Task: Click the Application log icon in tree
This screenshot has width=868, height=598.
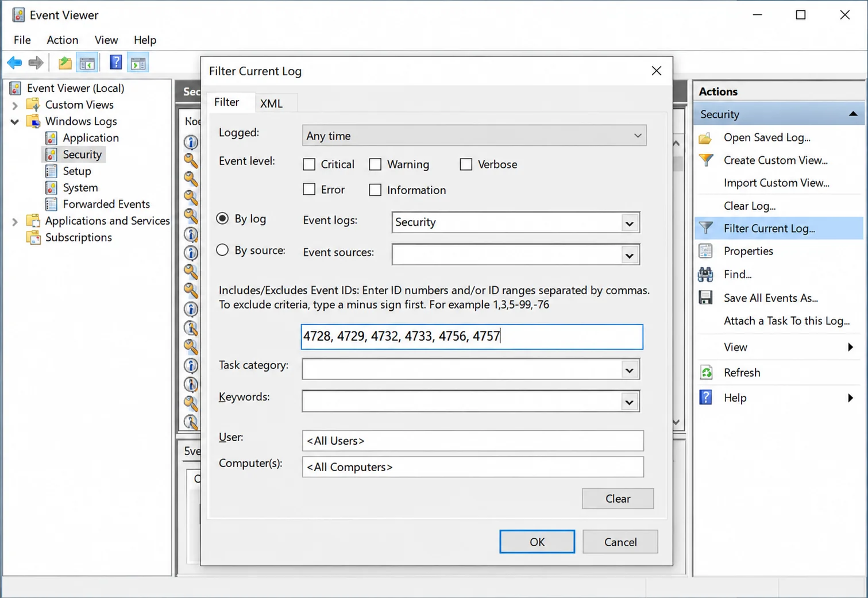Action: click(x=51, y=138)
